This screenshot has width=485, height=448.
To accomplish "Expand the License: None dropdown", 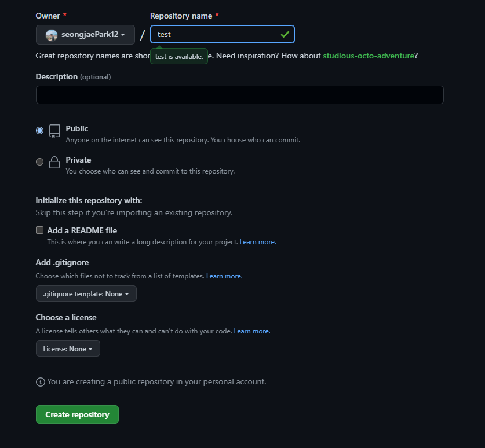I will pos(68,348).
